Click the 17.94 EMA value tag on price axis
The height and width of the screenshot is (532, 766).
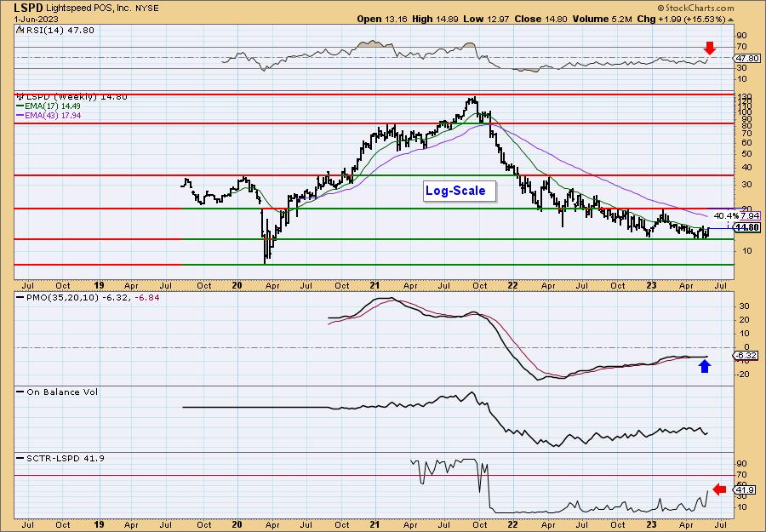[x=749, y=215]
